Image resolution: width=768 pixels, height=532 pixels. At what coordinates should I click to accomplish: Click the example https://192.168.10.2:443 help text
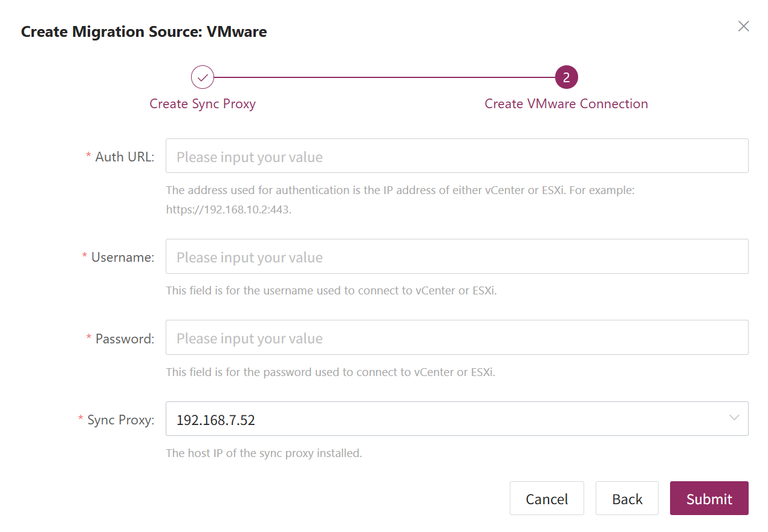point(229,210)
